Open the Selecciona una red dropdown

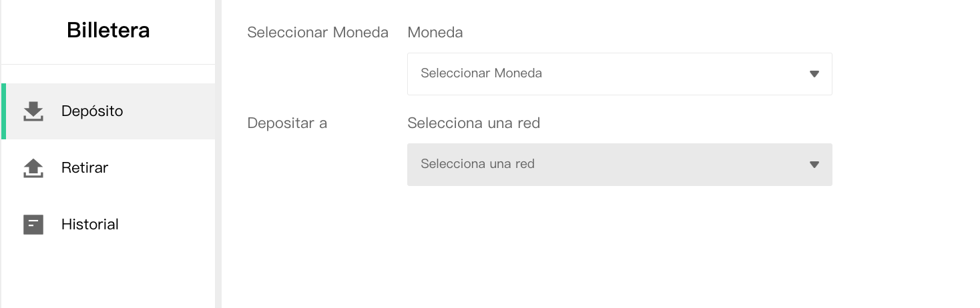[x=620, y=165]
